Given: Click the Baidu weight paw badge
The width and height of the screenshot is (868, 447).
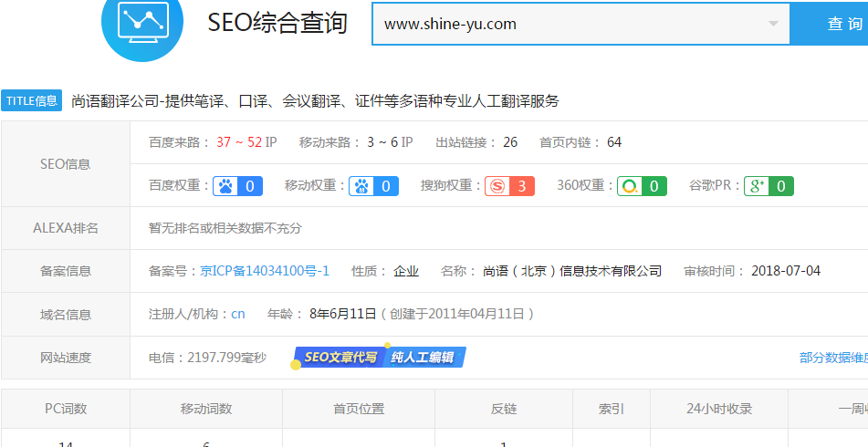Looking at the screenshot, I should pyautogui.click(x=237, y=186).
